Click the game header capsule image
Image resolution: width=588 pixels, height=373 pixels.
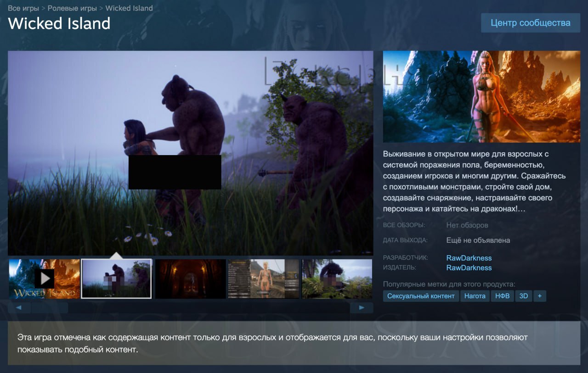pos(481,96)
